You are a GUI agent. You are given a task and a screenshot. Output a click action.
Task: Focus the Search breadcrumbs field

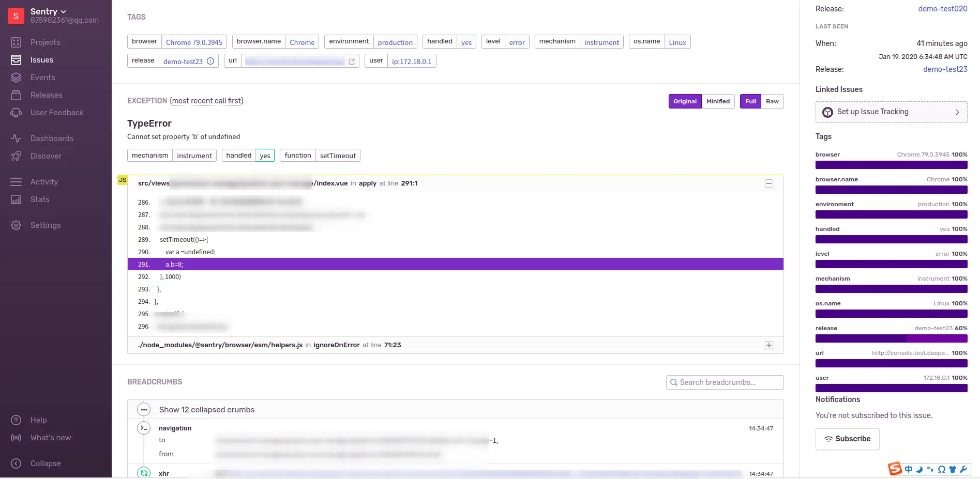[725, 382]
